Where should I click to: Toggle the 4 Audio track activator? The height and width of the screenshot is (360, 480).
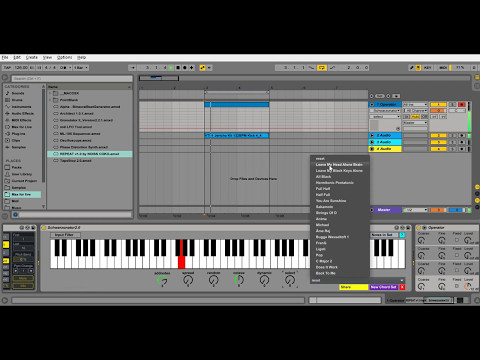(439, 149)
